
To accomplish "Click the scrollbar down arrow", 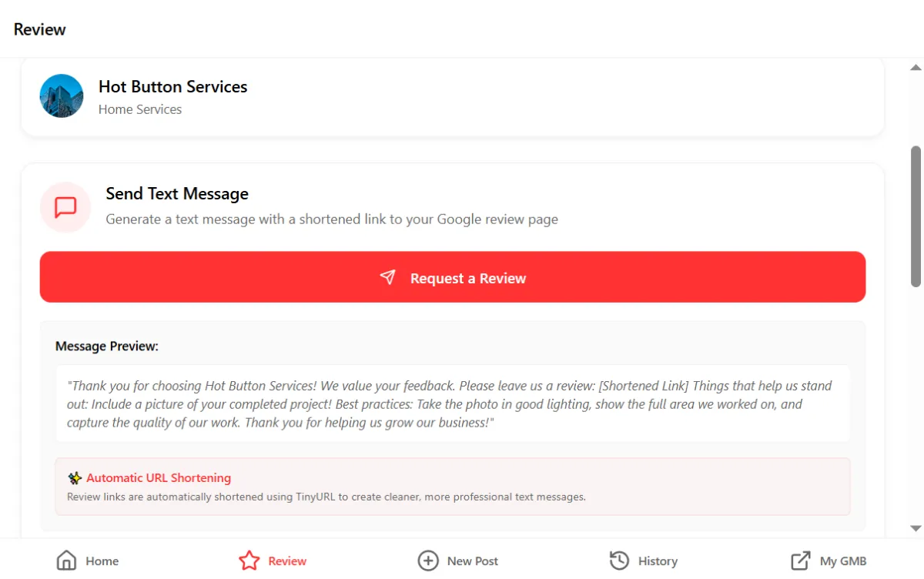I will point(916,528).
